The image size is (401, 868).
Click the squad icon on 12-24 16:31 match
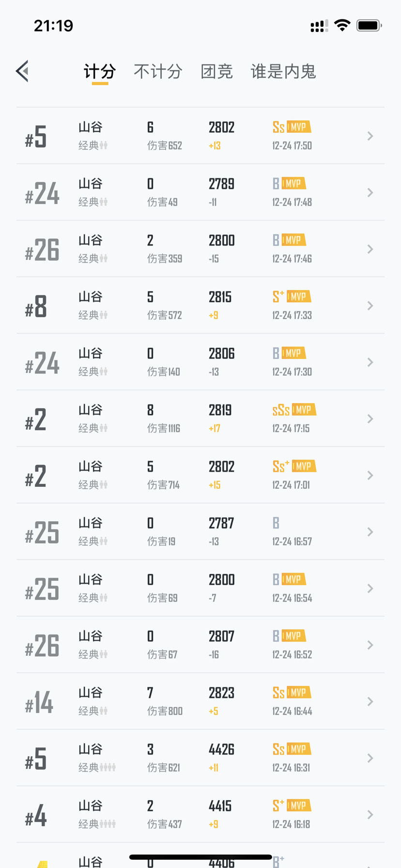108,767
